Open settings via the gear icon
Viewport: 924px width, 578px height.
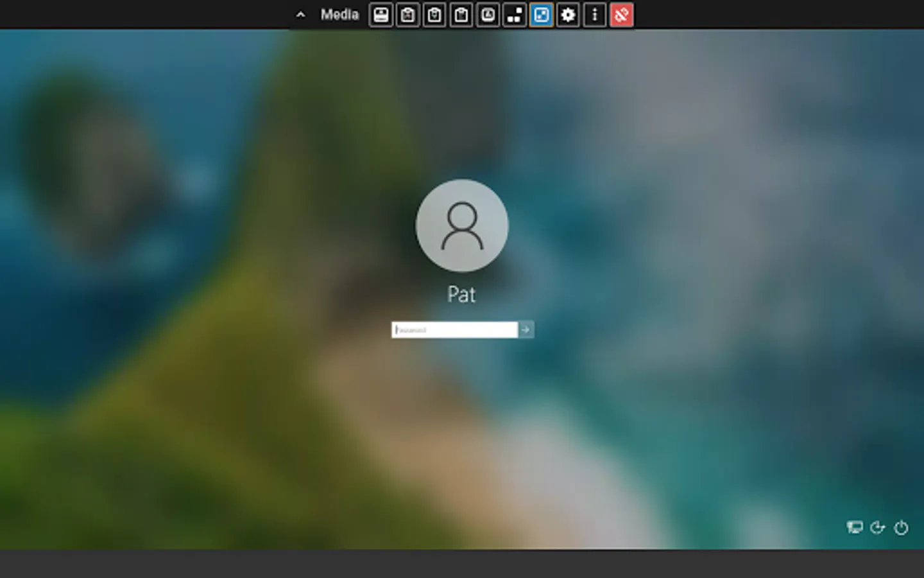point(568,15)
